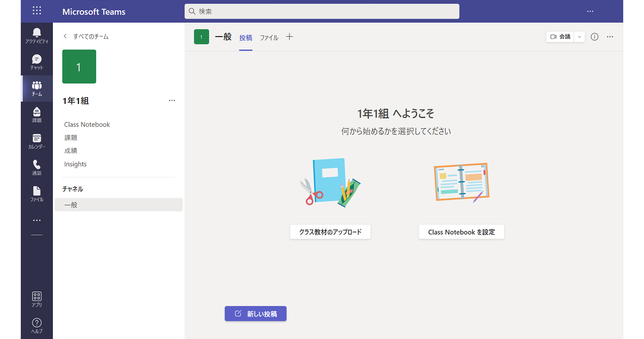Go back to すべてのチーム
Screen dimensions: 644x339
pos(86,36)
